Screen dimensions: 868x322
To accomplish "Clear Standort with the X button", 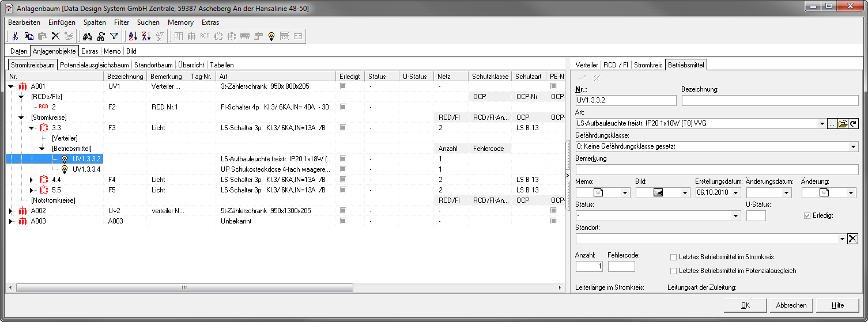I will [x=853, y=239].
